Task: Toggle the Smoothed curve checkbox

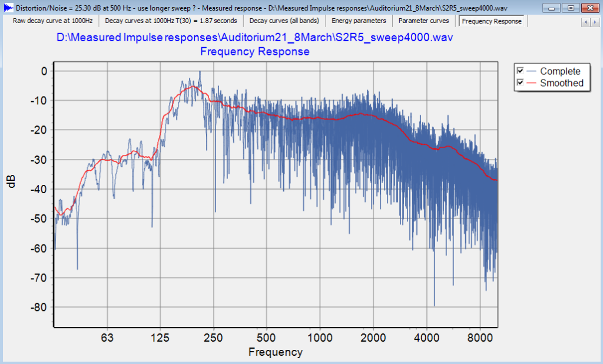Action: coord(520,82)
